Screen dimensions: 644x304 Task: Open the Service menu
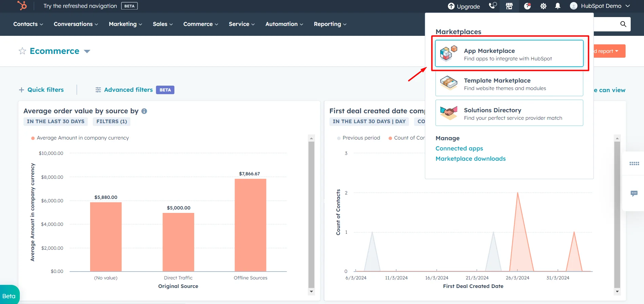pyautogui.click(x=242, y=24)
